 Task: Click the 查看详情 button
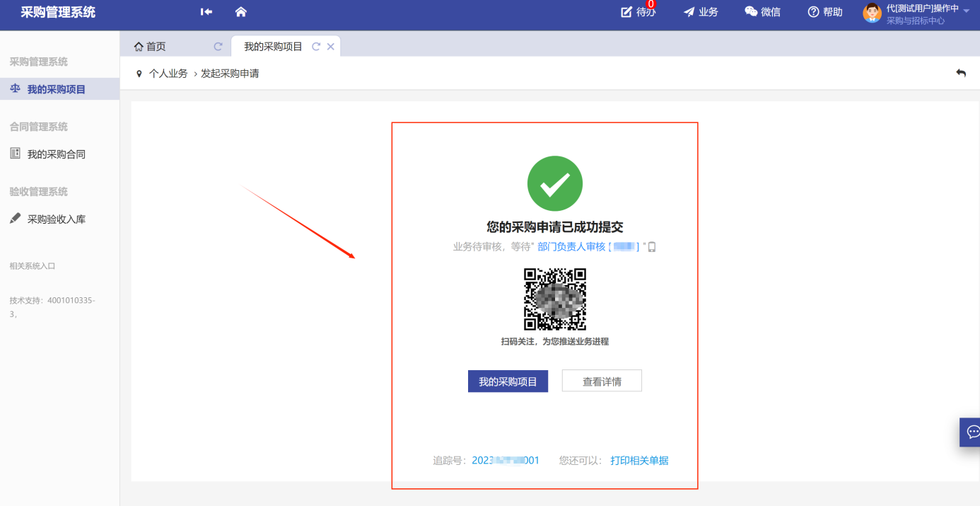[602, 381]
